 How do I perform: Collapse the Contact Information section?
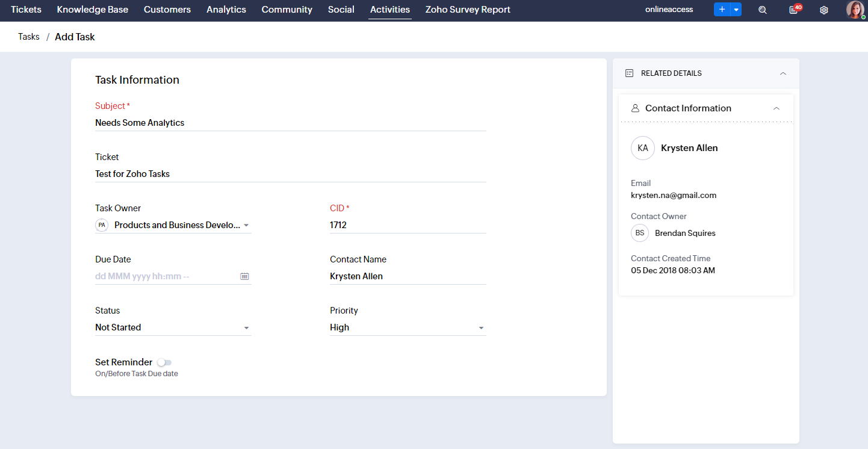(776, 108)
